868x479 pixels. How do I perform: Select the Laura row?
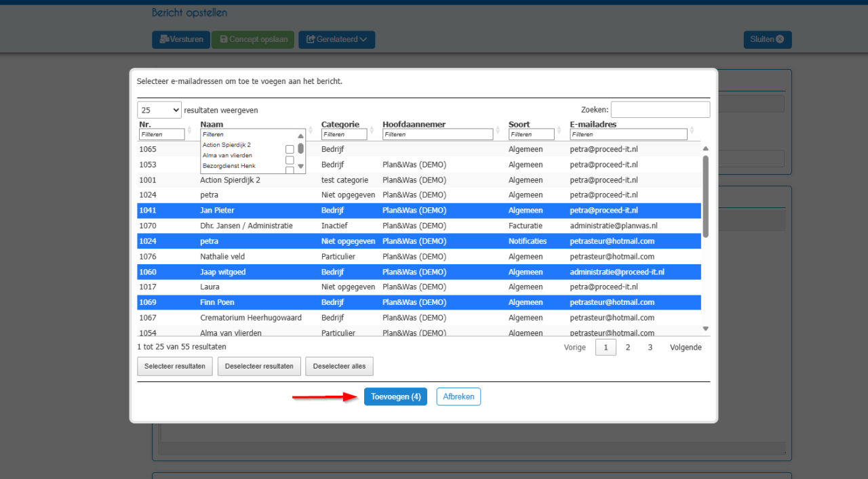419,287
